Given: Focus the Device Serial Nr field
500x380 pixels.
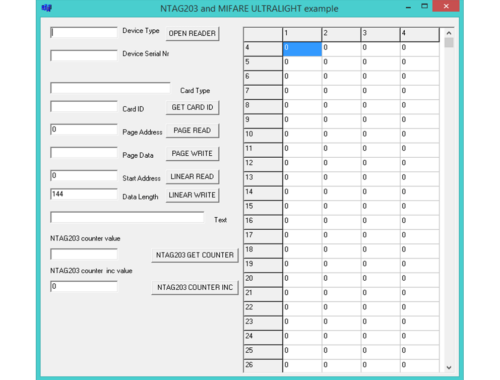Looking at the screenshot, I should [x=84, y=55].
